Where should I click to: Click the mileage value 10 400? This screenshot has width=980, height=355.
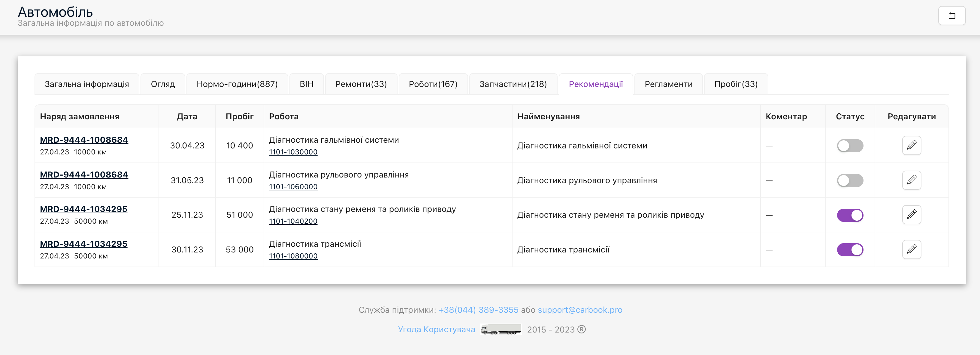[239, 146]
